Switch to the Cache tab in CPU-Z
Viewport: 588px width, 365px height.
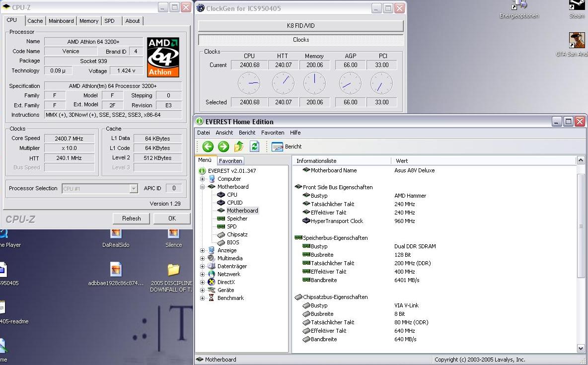coord(35,21)
